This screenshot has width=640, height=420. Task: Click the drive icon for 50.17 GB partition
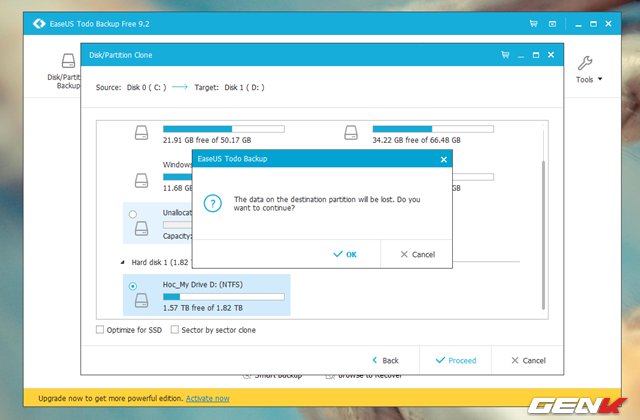142,133
